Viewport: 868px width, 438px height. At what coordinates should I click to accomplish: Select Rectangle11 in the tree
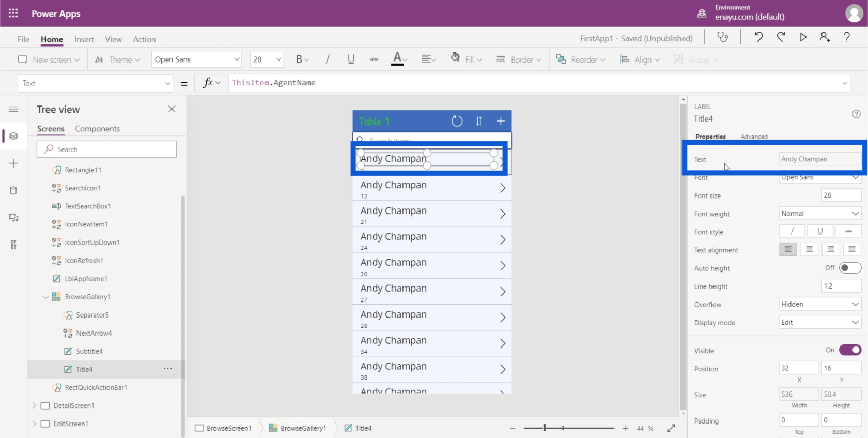(x=83, y=170)
